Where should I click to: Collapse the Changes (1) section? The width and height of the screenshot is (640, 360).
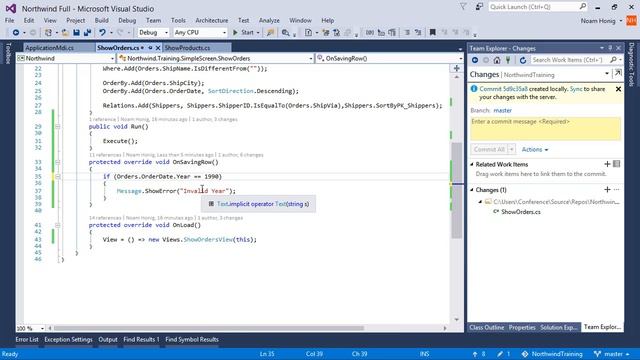pyautogui.click(x=472, y=190)
